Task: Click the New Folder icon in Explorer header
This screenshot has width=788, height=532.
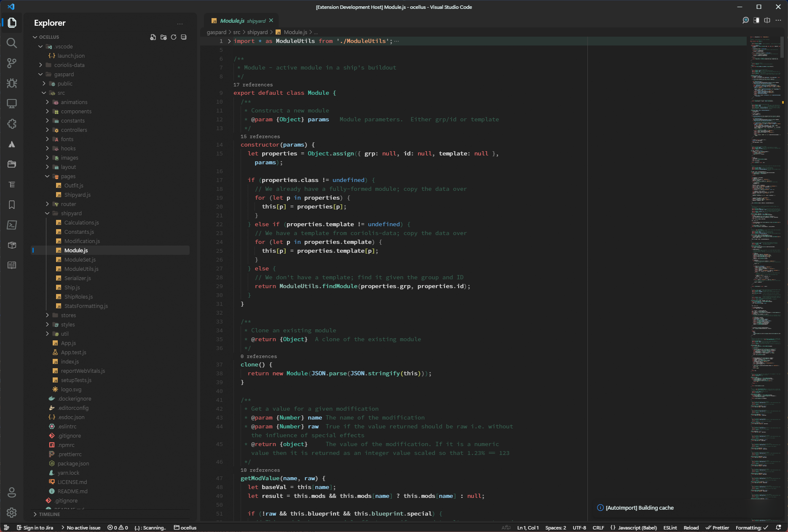Action: 163,37
